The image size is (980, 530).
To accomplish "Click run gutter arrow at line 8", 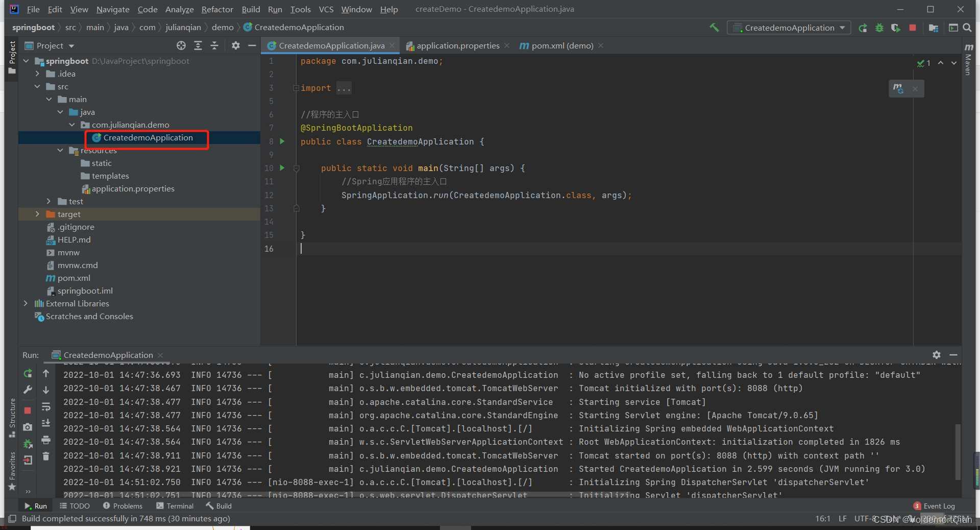I will point(282,141).
